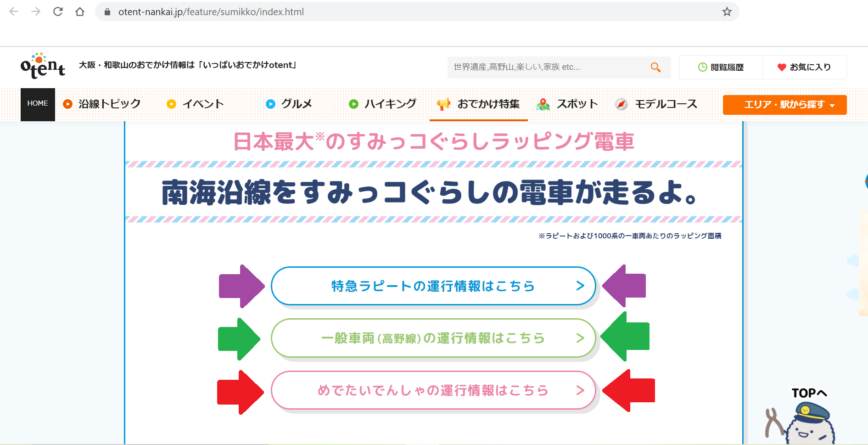This screenshot has width=868, height=445.
Task: Click the address bar URL
Action: 211,12
